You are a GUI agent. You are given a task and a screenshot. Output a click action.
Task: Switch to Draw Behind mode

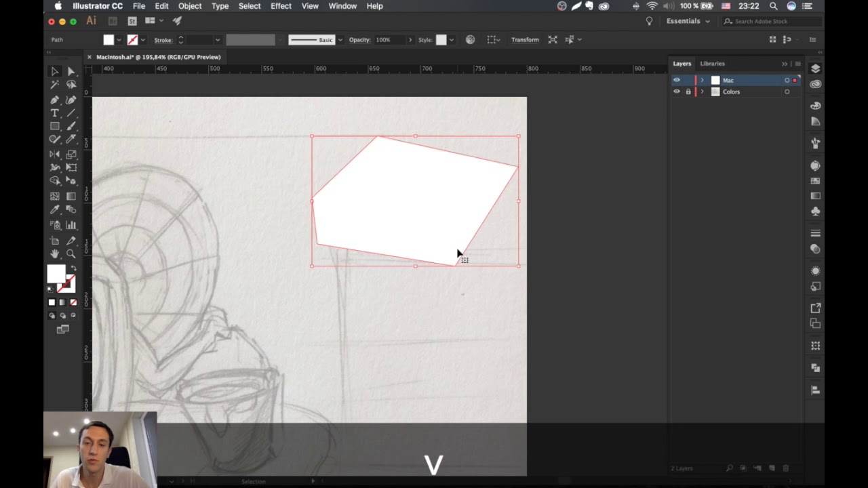62,316
